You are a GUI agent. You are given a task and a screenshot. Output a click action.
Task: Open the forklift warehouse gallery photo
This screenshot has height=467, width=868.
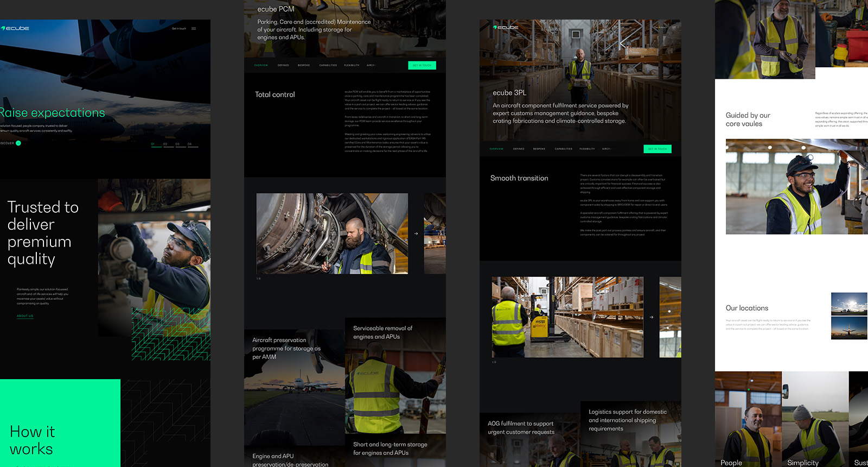coord(567,317)
